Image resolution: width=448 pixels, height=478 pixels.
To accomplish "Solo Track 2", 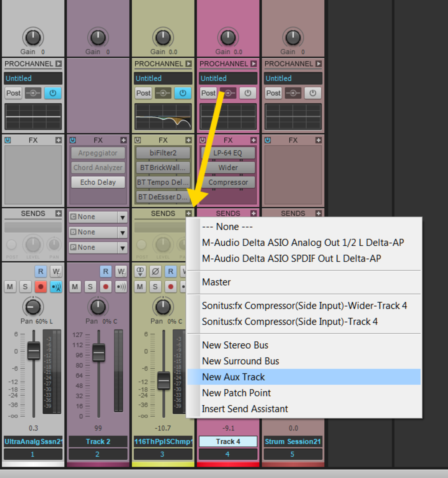I will 90,287.
